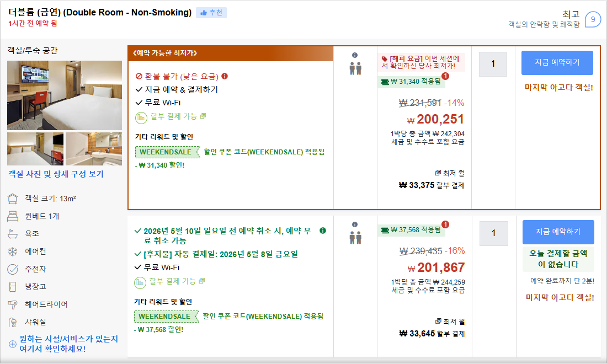Click the review score 9 badge
Image resolution: width=607 pixels, height=364 pixels.
pos(593,20)
